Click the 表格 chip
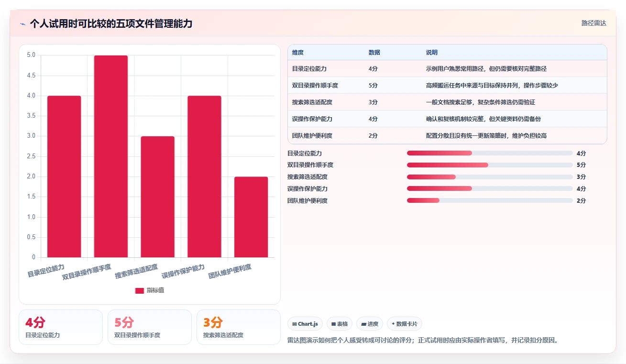Image resolution: width=626 pixels, height=364 pixels. point(340,324)
